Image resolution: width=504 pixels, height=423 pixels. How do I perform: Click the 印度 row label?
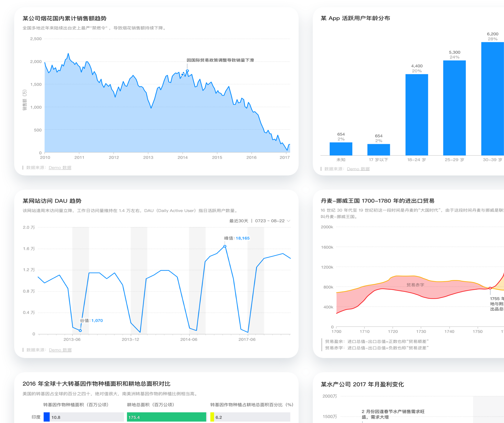click(x=36, y=417)
